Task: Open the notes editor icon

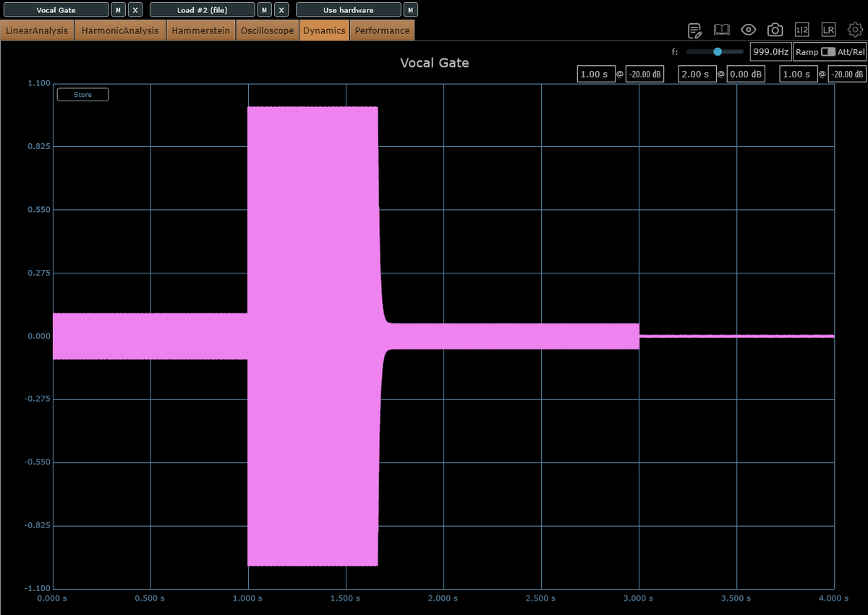Action: (694, 30)
